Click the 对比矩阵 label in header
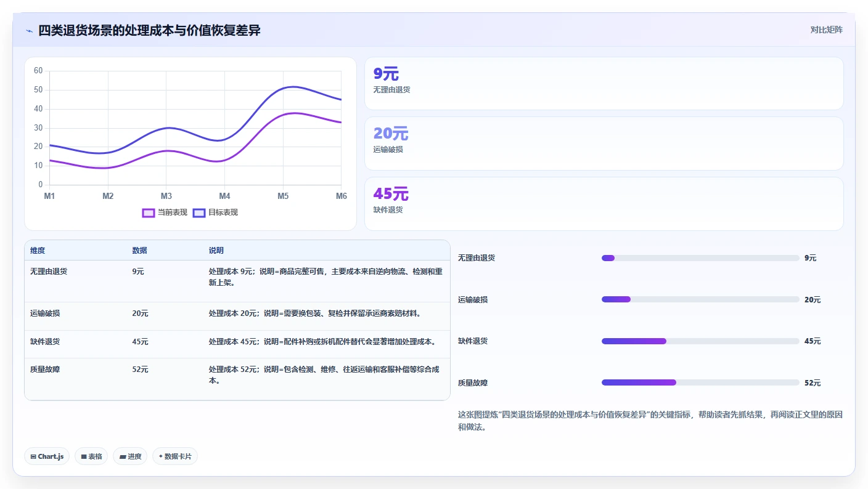Screen dimensions: 868x489 coord(826,30)
